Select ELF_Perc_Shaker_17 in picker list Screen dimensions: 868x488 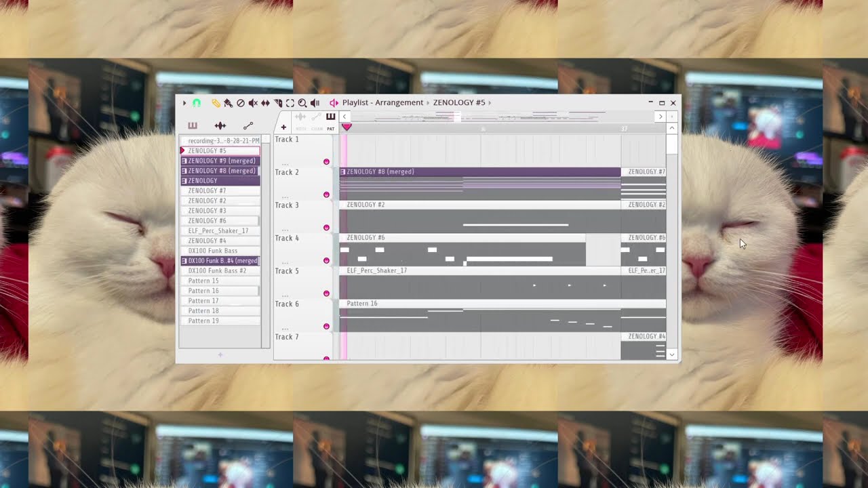pos(220,230)
